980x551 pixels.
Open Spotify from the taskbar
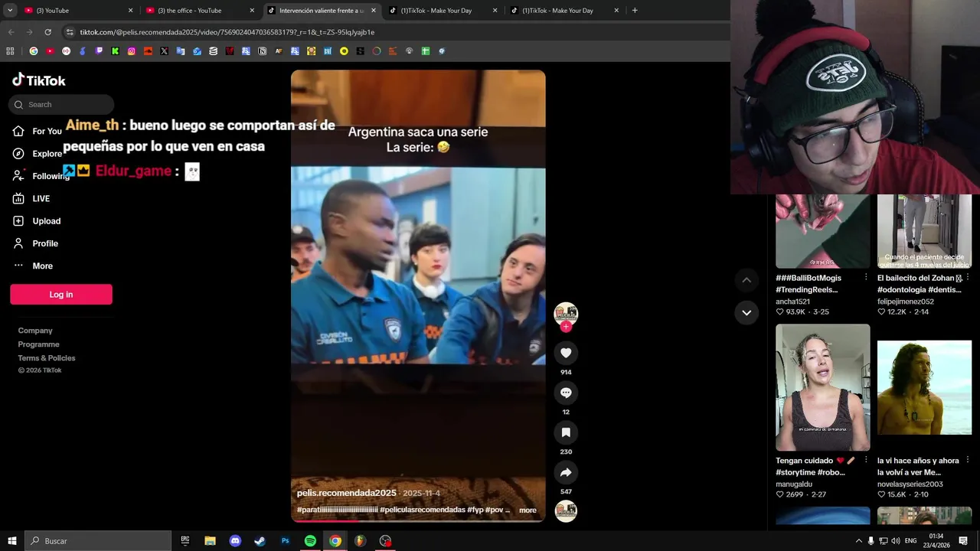tap(310, 541)
